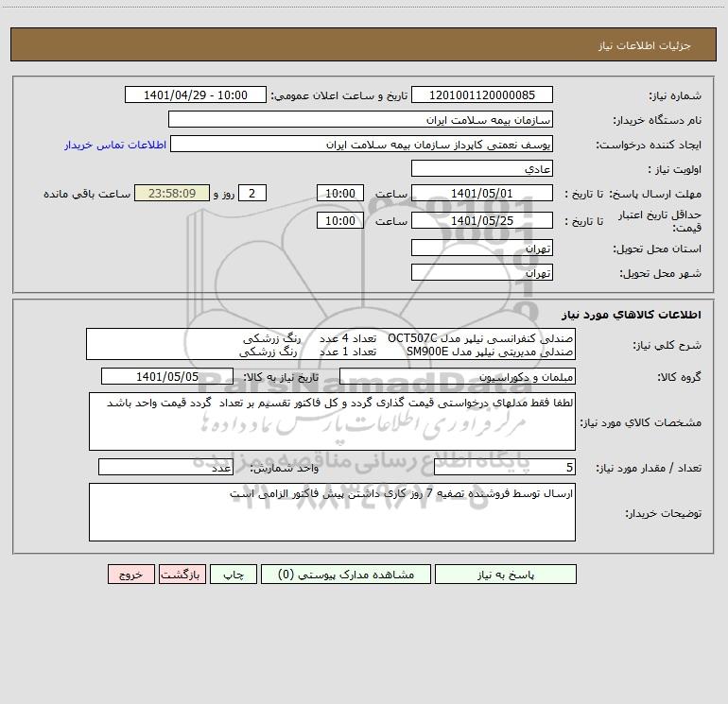Open مشاهده مدارک پیوستی (0) button

(346, 575)
